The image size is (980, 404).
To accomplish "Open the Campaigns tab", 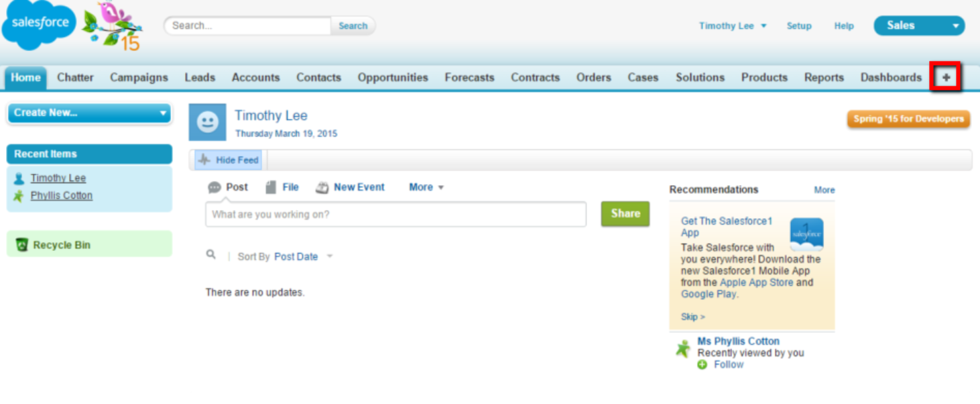I will coord(139,78).
